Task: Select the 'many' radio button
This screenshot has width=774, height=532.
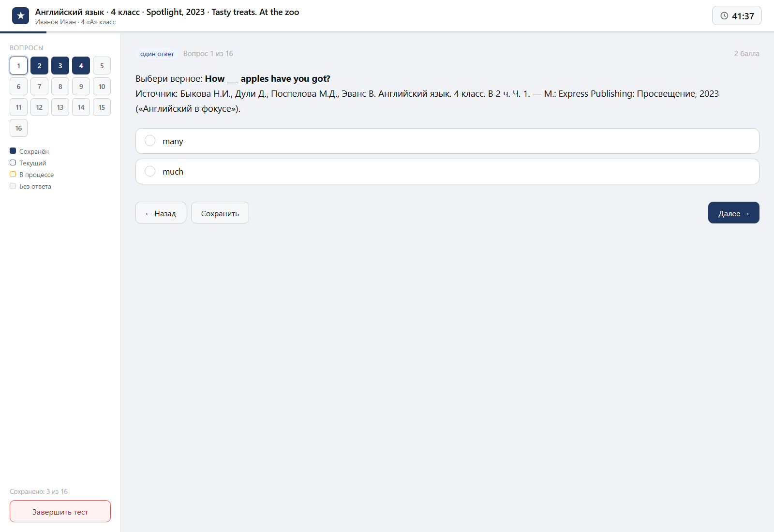Action: tap(150, 141)
